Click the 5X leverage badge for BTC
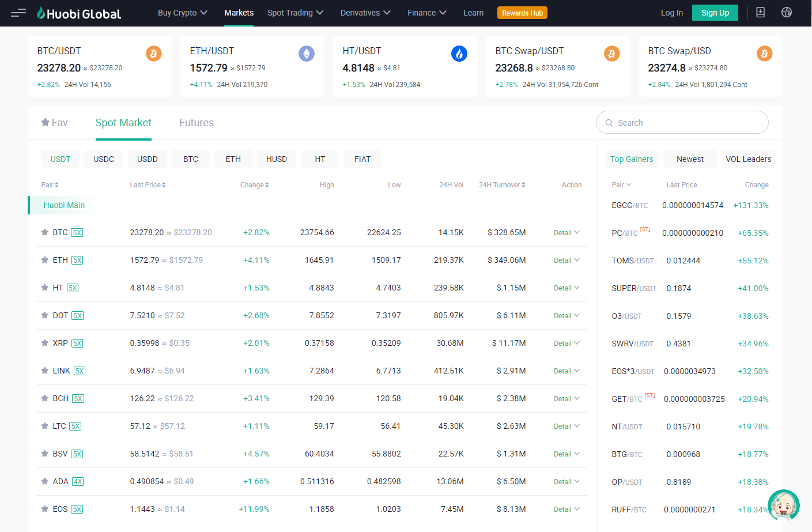Viewport: 812px width, 532px height. click(77, 233)
